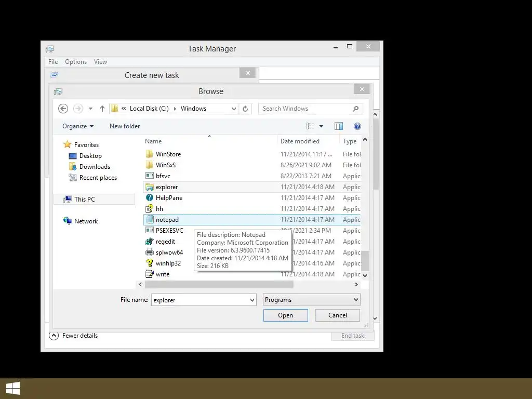This screenshot has height=399, width=532.
Task: Expand the breadcrumb arrow after Local Disk (C:)
Action: (x=175, y=109)
